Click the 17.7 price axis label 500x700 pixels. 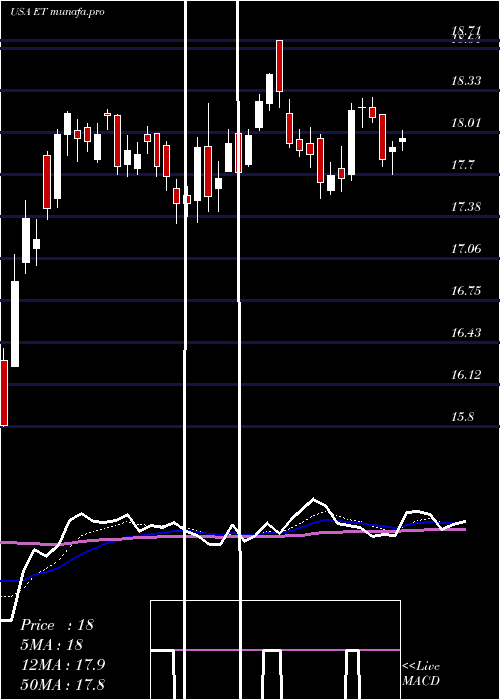462,165
